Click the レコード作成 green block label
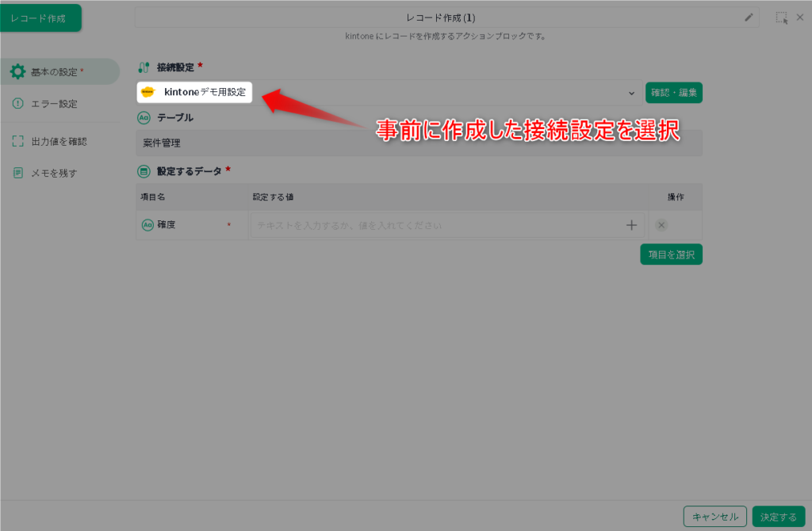The width and height of the screenshot is (812, 531). tap(40, 18)
